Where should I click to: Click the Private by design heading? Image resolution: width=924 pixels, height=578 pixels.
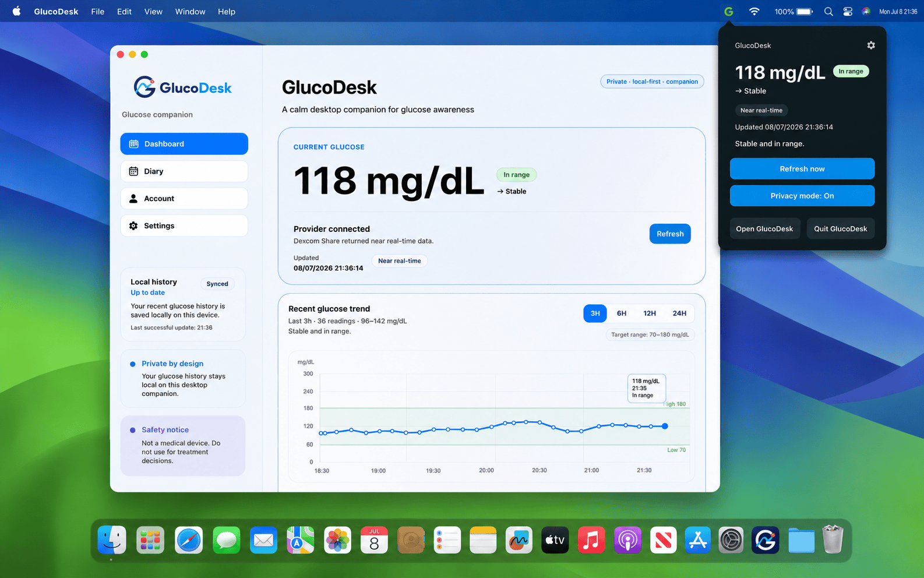click(172, 364)
